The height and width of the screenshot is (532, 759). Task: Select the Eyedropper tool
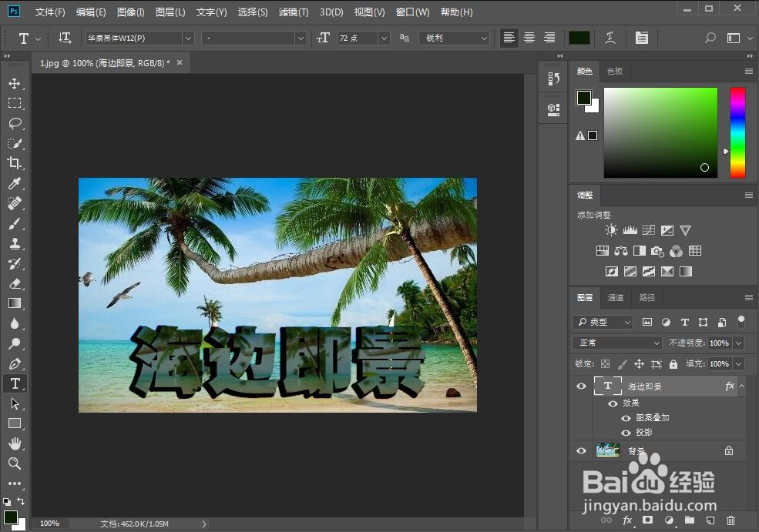(x=15, y=183)
